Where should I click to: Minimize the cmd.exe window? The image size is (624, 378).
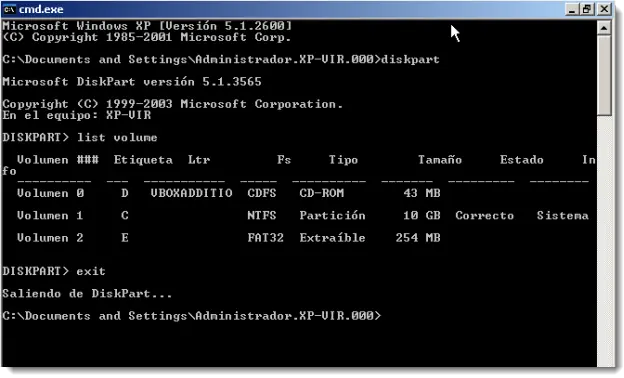point(571,9)
